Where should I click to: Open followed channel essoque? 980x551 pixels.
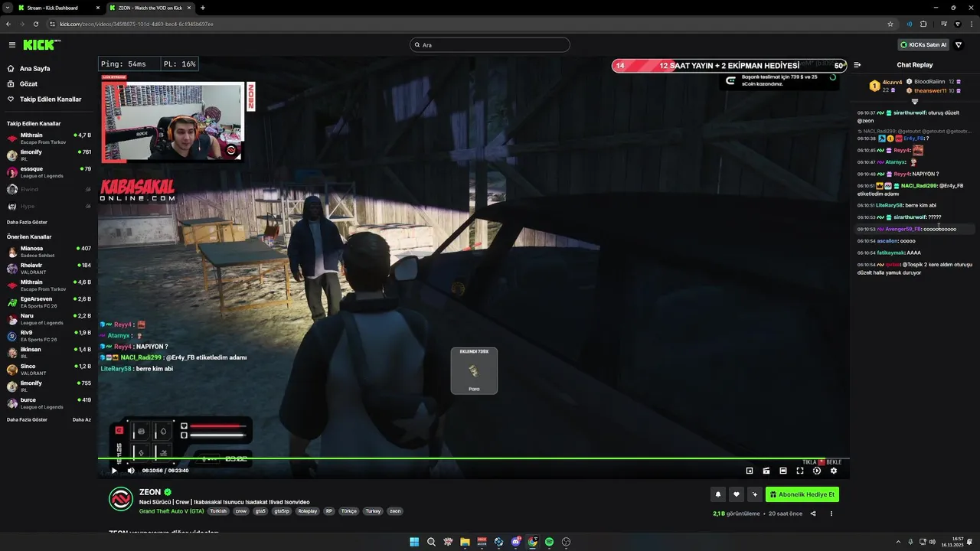pos(49,172)
